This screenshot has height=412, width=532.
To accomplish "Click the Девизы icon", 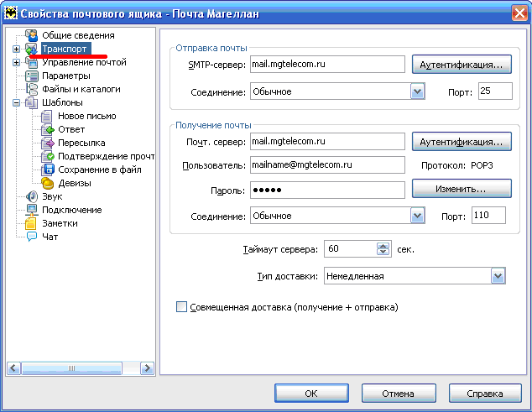I will [48, 183].
